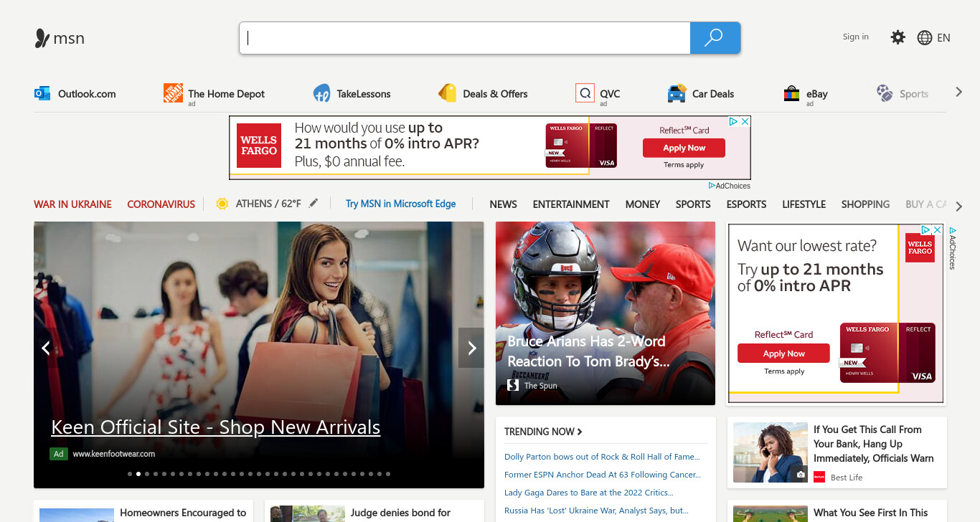The height and width of the screenshot is (522, 980).
Task: Open What You See First In This article
Action: (870, 513)
